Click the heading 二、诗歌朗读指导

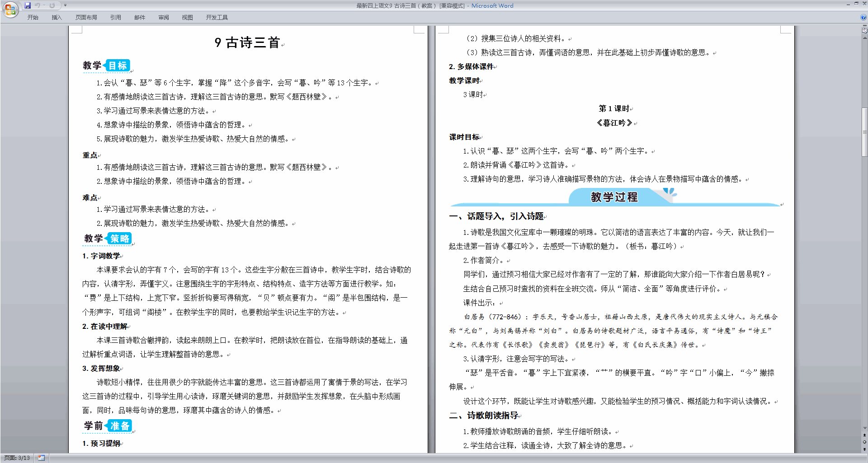point(484,415)
